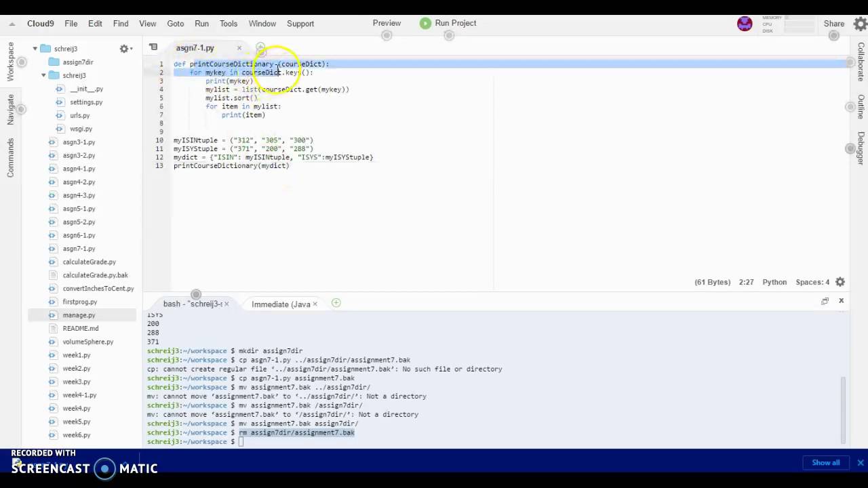The image size is (868, 488).
Task: Open the Edit menu
Action: [95, 24]
